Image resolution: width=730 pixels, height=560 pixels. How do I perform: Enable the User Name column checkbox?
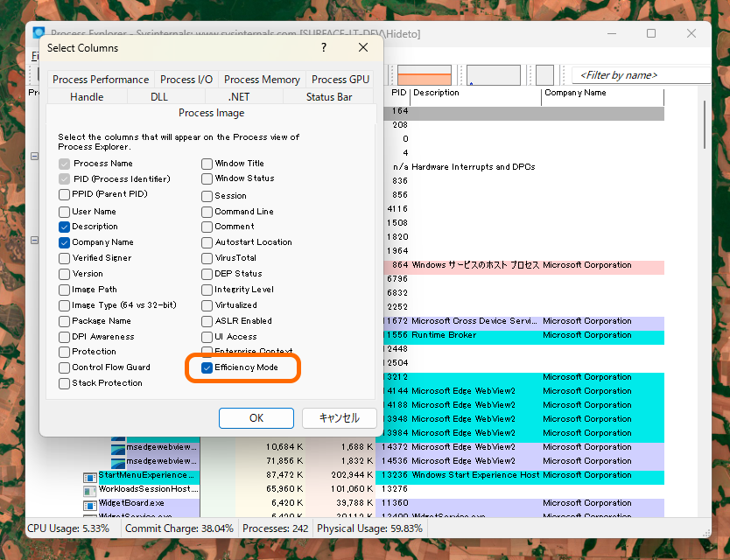(x=64, y=212)
